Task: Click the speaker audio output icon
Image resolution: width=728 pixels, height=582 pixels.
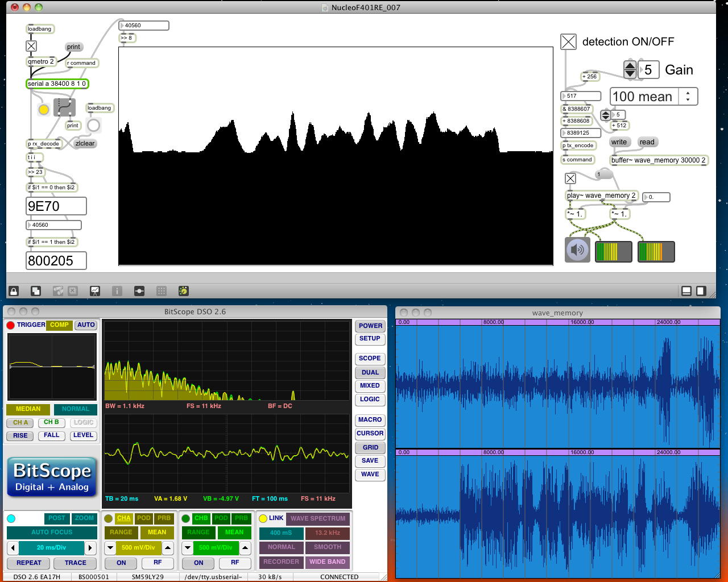Action: click(577, 250)
